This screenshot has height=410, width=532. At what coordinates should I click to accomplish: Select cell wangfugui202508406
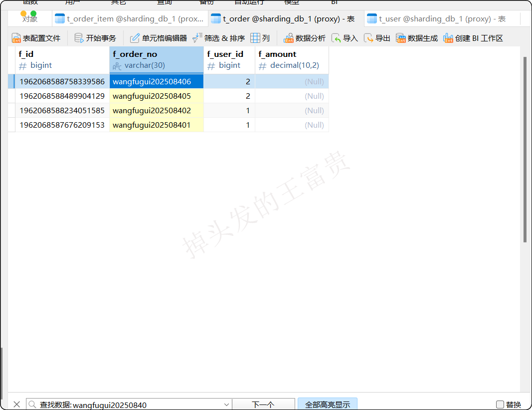[x=157, y=81]
